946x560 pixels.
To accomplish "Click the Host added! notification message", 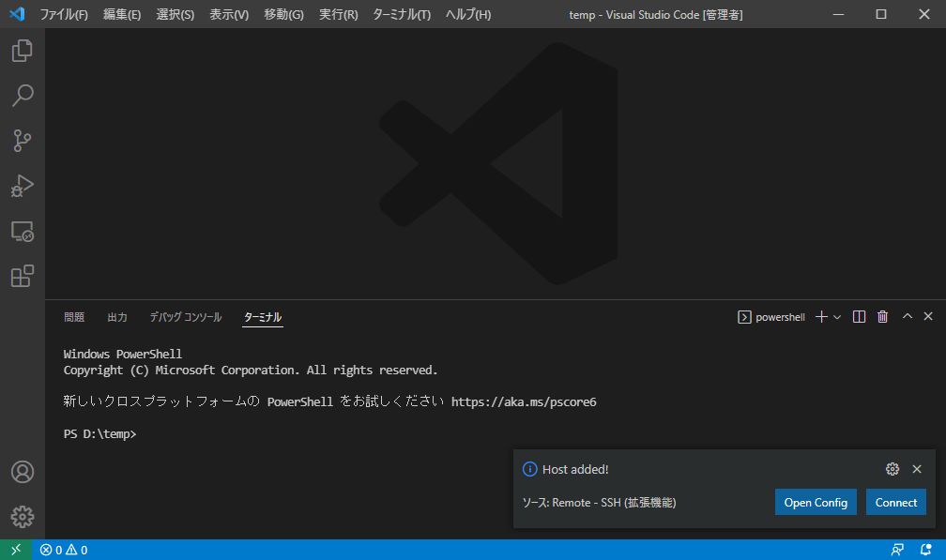I will (575, 469).
